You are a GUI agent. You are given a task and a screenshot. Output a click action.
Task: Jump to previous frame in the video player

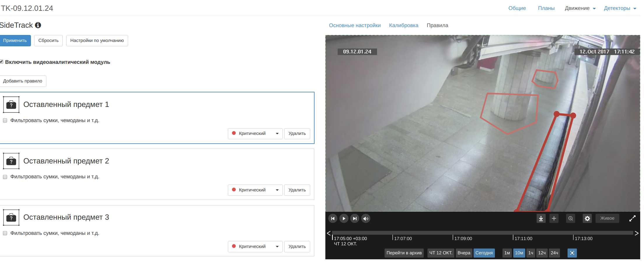pyautogui.click(x=333, y=219)
